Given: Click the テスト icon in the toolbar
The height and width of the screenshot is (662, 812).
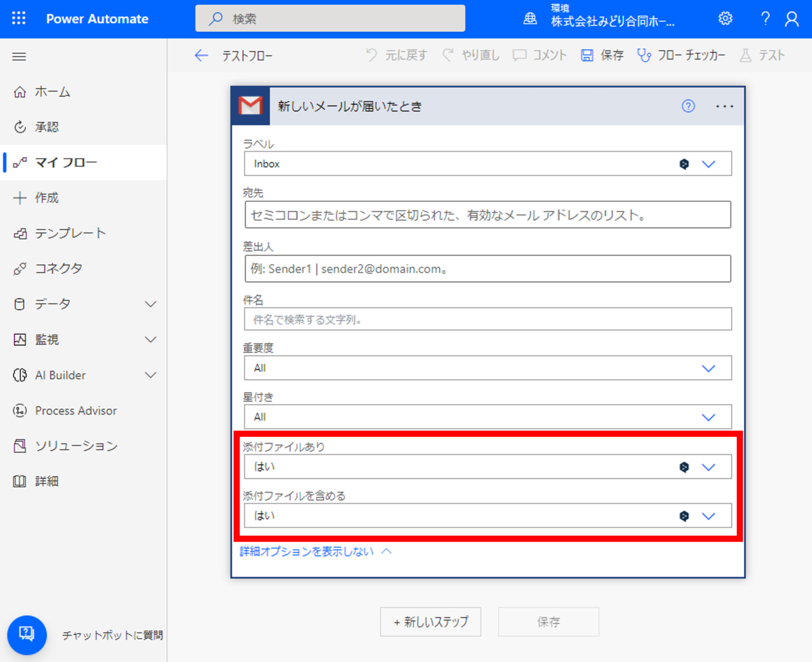Looking at the screenshot, I should 745,55.
